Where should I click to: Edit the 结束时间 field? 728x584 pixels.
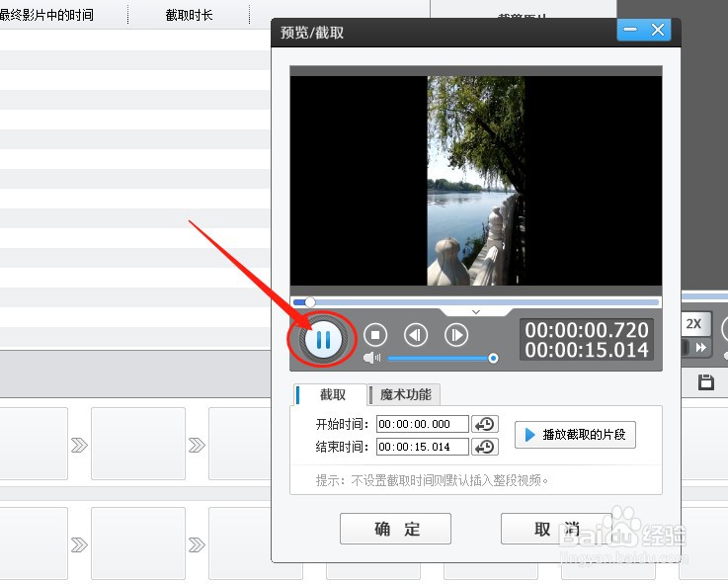coord(423,447)
